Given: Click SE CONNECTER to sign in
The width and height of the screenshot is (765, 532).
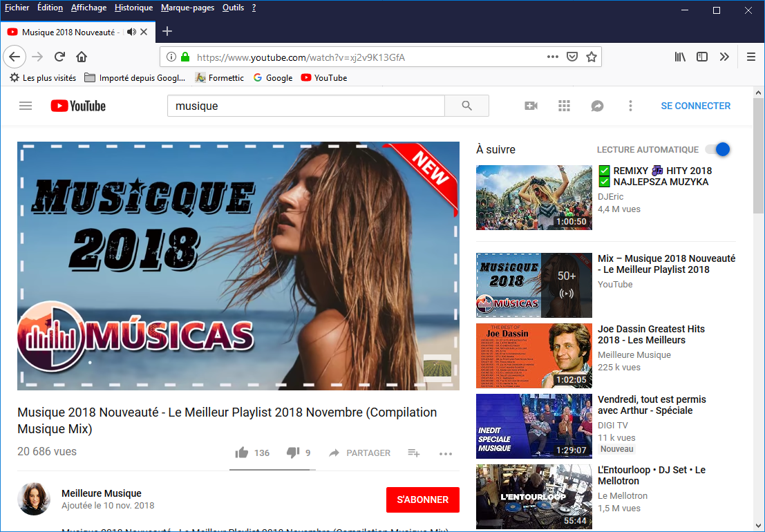Looking at the screenshot, I should (696, 106).
